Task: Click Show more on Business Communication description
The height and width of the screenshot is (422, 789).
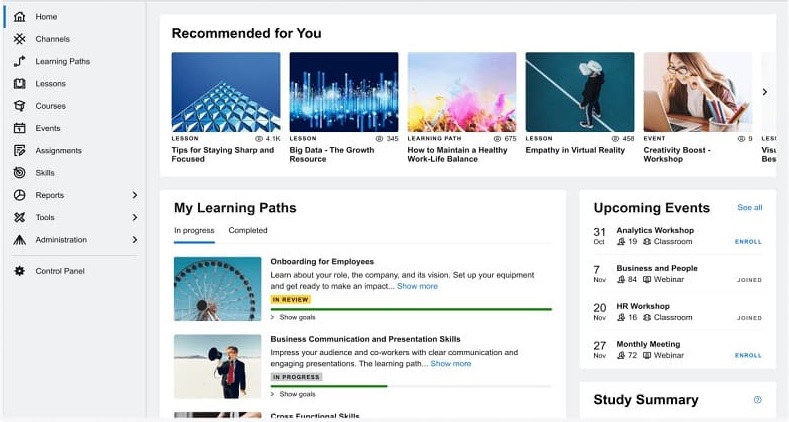Action: coord(451,364)
